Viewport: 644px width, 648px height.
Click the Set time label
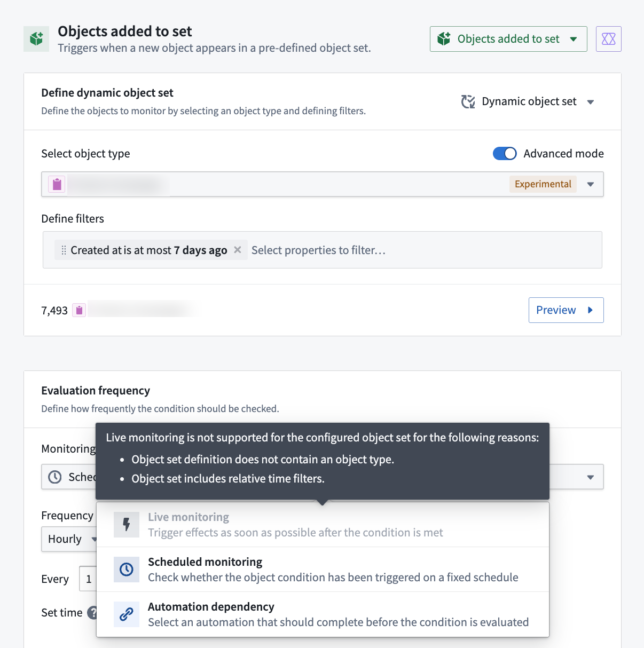[62, 613]
